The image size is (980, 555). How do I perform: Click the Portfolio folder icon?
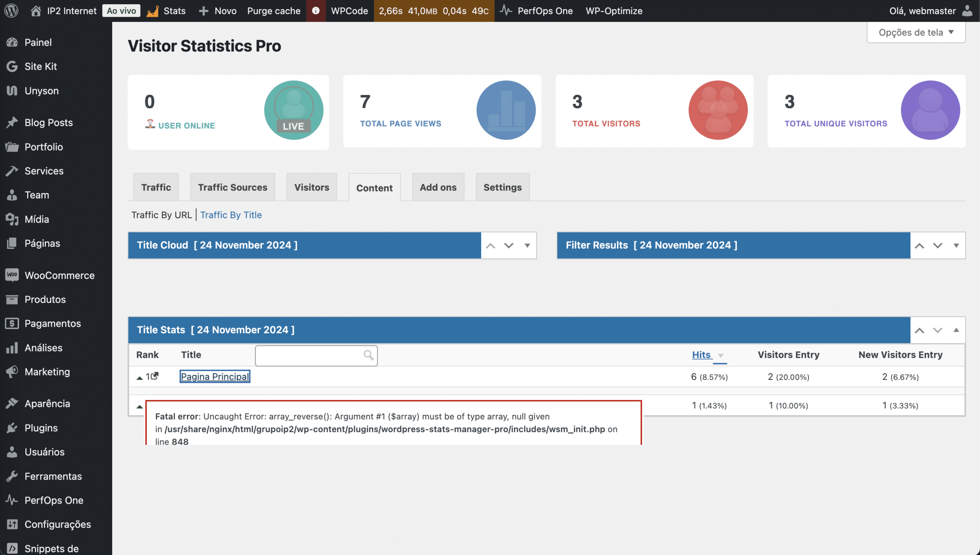(12, 147)
